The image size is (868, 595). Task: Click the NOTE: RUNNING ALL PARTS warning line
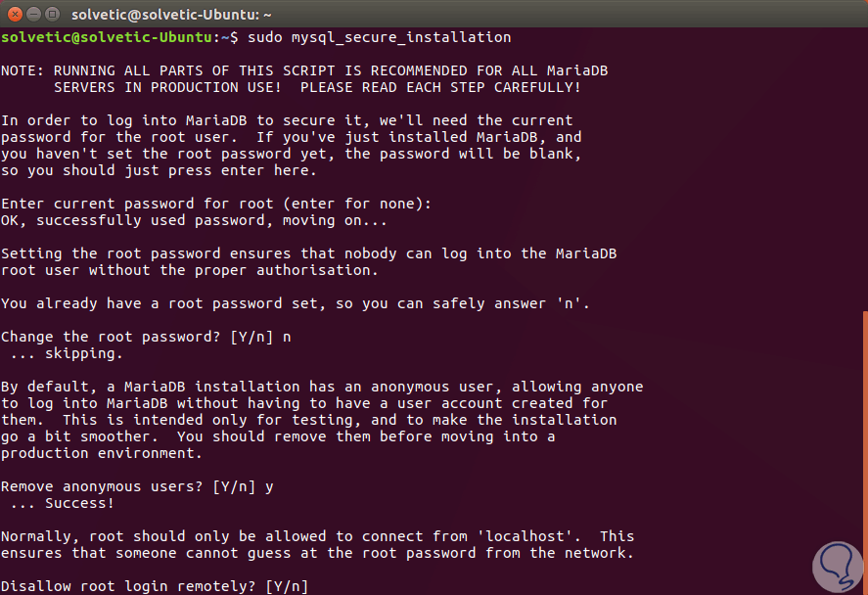click(310, 70)
